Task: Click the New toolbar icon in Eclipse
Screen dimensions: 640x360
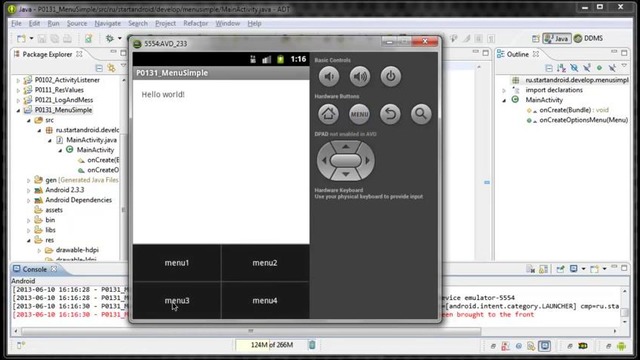Action: [21, 38]
